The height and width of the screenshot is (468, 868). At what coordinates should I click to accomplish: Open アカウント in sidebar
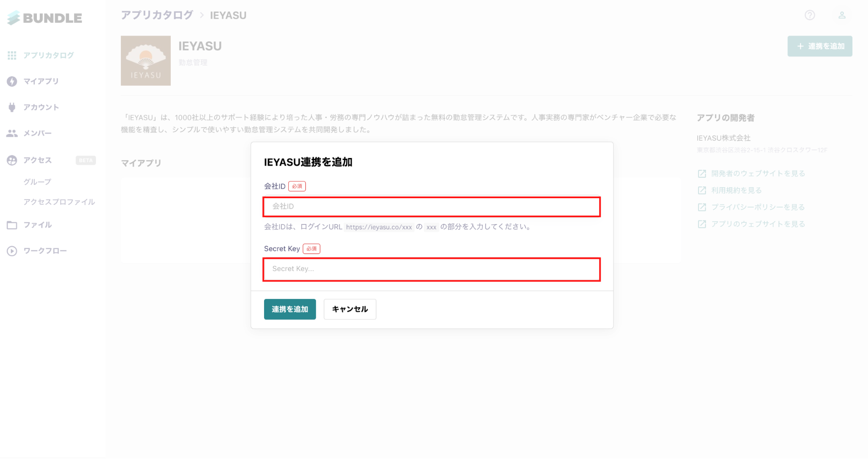41,107
